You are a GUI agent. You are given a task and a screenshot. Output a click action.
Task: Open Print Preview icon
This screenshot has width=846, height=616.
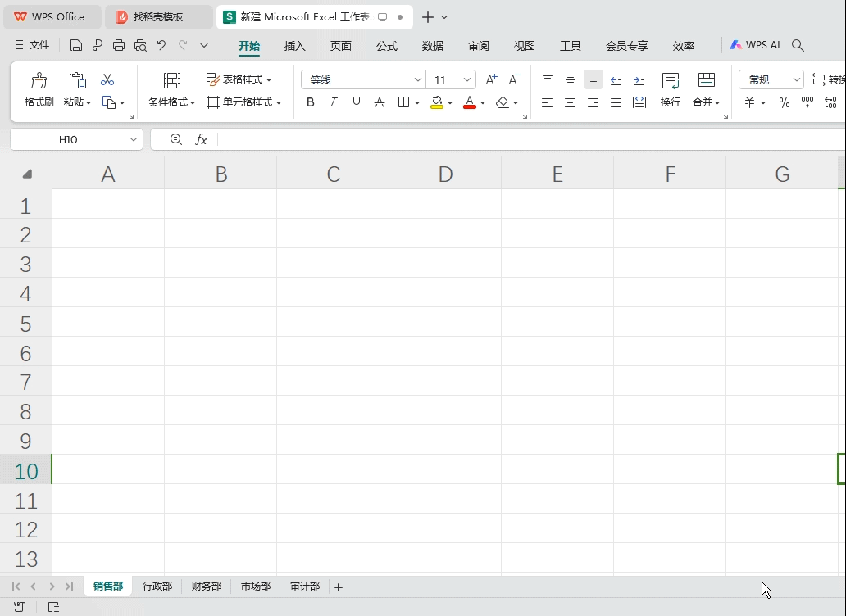[x=140, y=45]
